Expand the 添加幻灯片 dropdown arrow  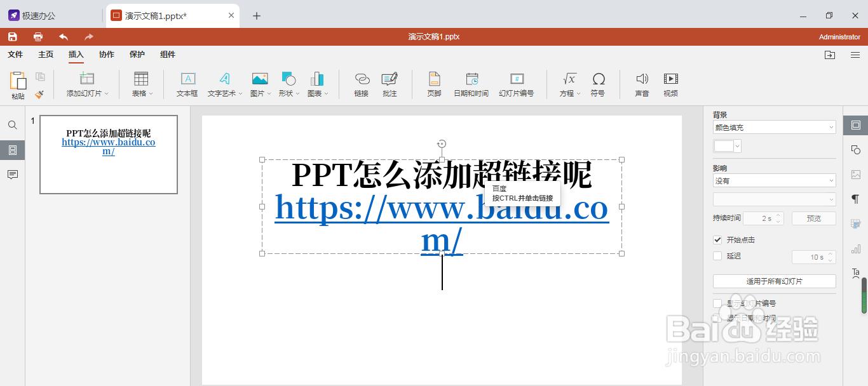click(106, 93)
